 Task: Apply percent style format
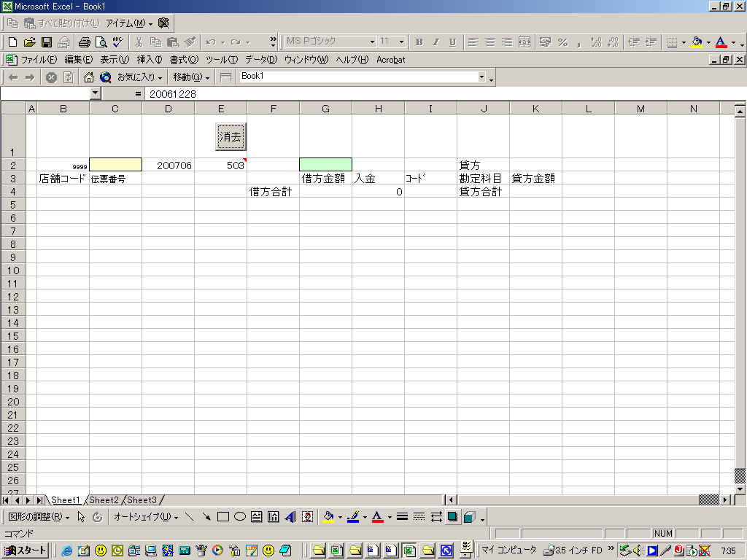[562, 42]
